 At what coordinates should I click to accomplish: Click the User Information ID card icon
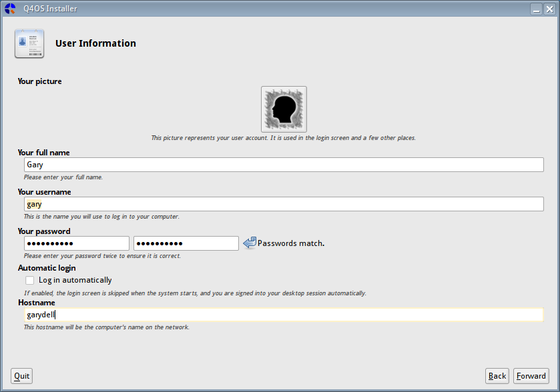coord(29,43)
